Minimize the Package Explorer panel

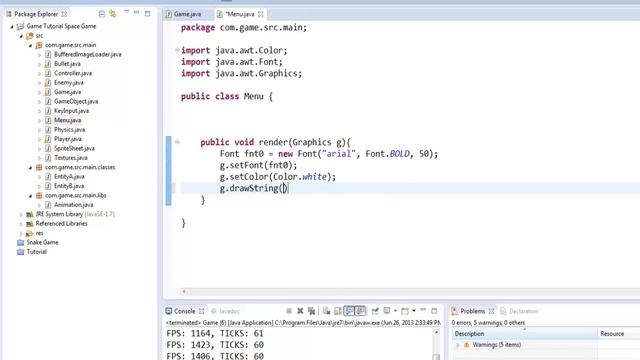coord(136,13)
